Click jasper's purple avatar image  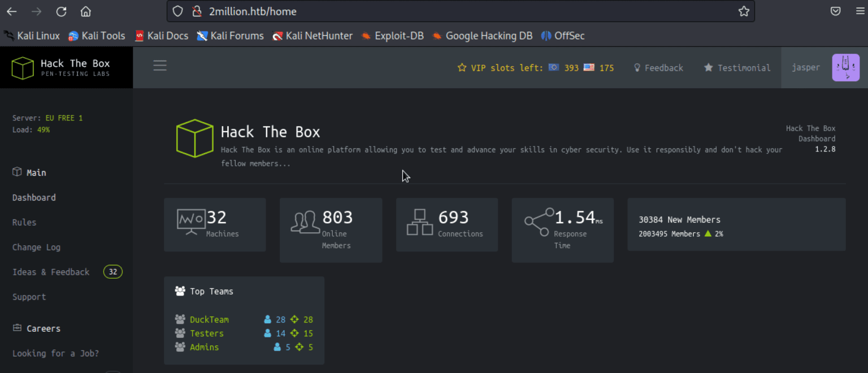846,67
